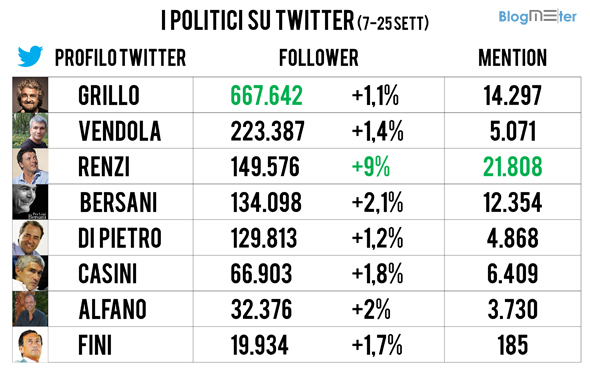Click Fini's mention count 185
The height and width of the screenshot is (375, 590).
click(x=512, y=345)
